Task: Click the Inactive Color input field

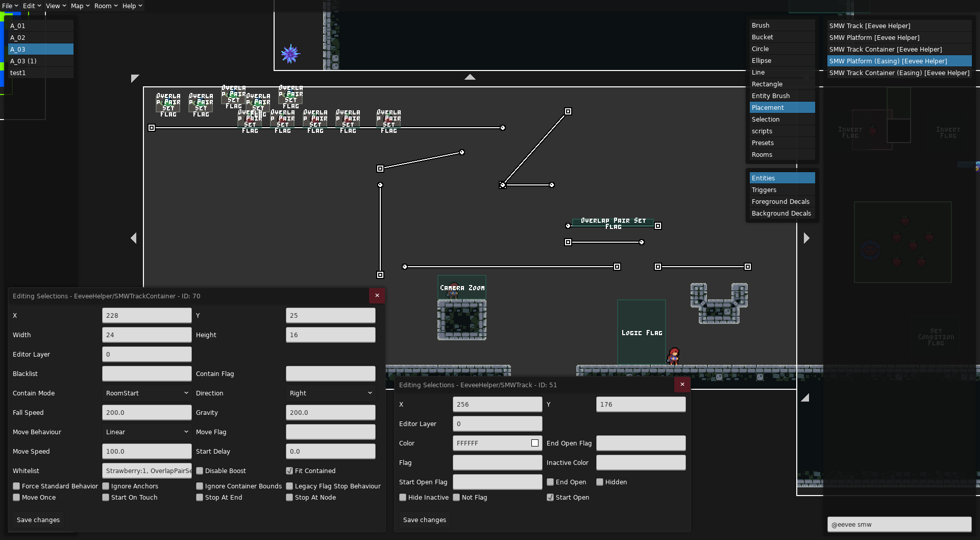Action: tap(641, 463)
